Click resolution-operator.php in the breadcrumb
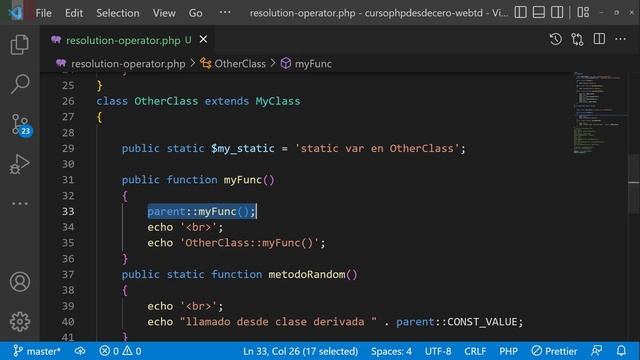Screen dimensions: 640x360 click(x=128, y=64)
